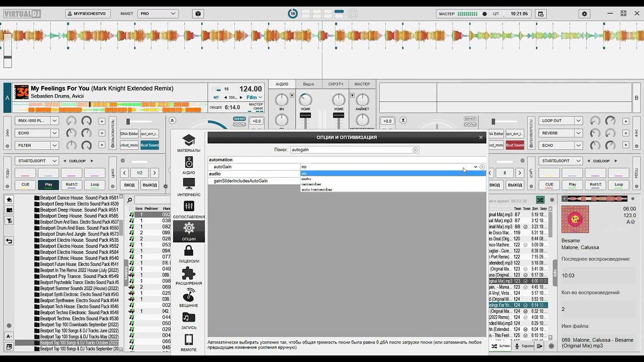The height and width of the screenshot is (362, 644).
Task: Clear the settings search field
Action: [415, 150]
